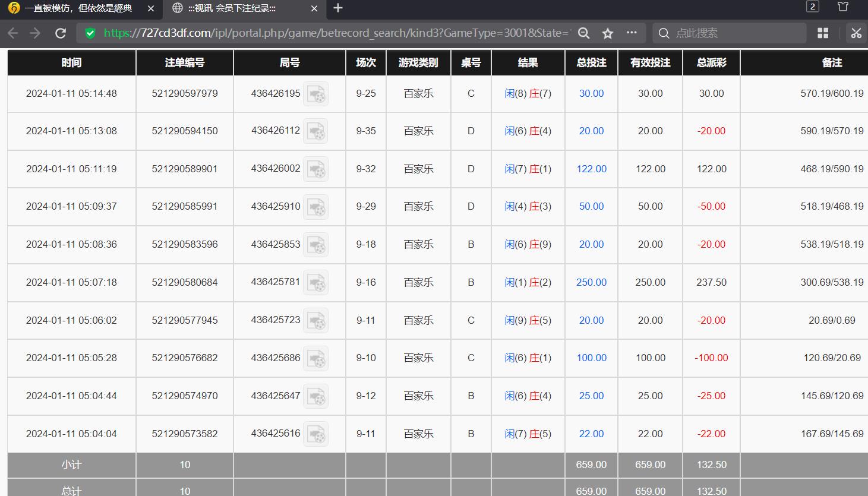The height and width of the screenshot is (496, 868).
Task: Click the 有效投注 column header
Action: (651, 62)
